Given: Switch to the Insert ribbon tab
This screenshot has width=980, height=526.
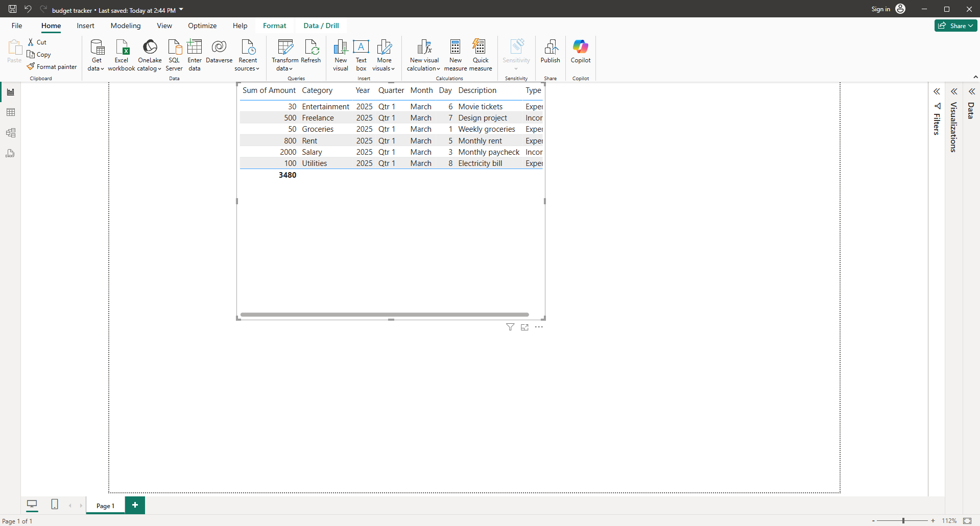Looking at the screenshot, I should point(85,26).
